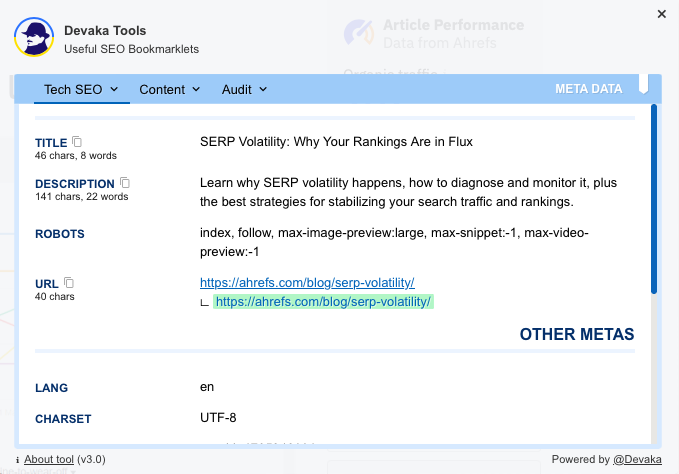Click the description text starting 'Learn why SERP'

pos(408,192)
